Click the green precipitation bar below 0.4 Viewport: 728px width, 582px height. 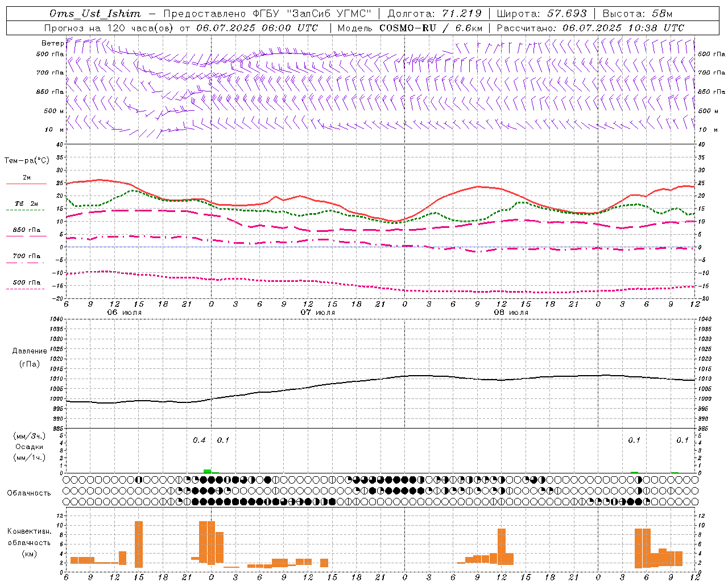[207, 471]
